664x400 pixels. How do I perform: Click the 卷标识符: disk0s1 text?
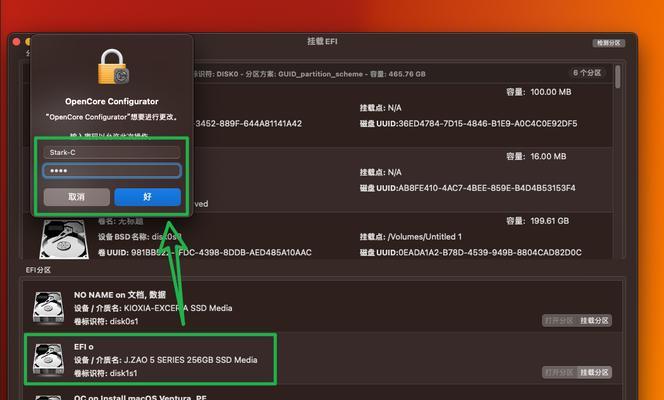click(x=106, y=321)
